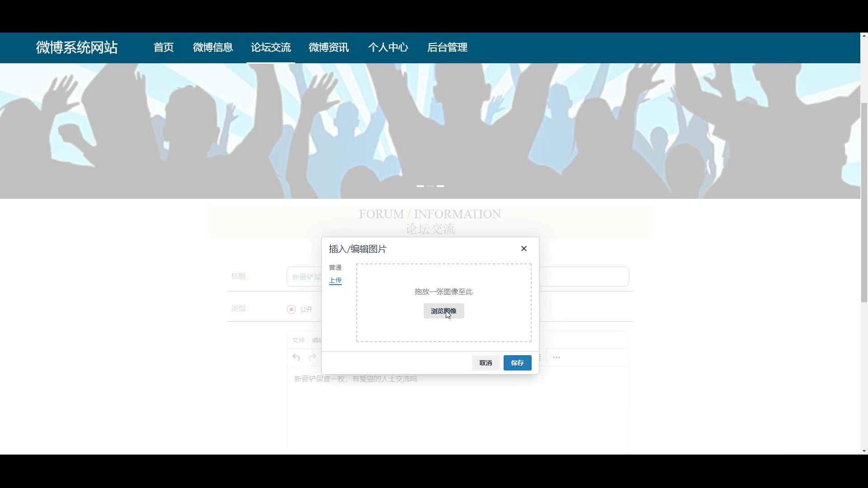868x488 pixels.
Task: Go to 首页 in navigation bar
Action: tap(164, 47)
